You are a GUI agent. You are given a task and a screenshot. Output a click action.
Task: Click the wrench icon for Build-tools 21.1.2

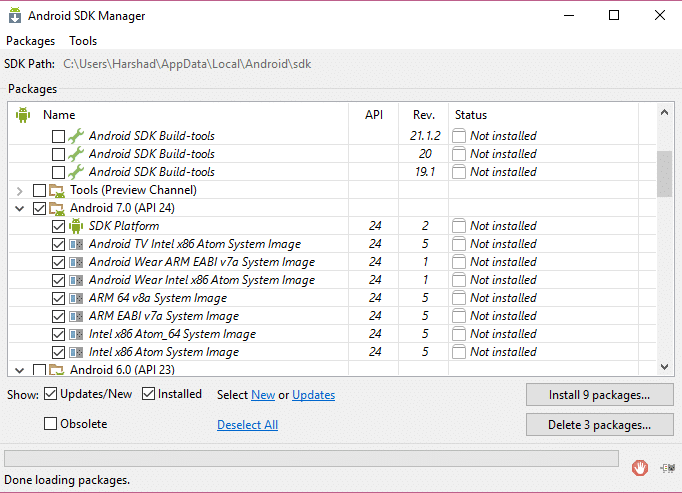pos(77,136)
